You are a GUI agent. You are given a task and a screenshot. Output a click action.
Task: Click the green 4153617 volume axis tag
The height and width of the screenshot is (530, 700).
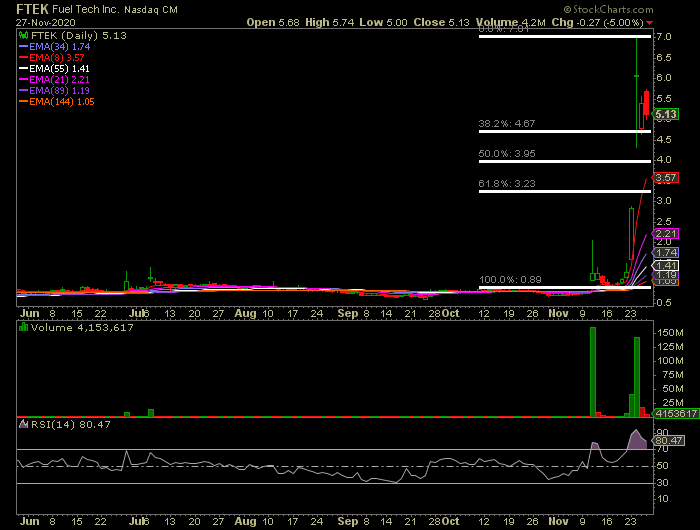(675, 413)
